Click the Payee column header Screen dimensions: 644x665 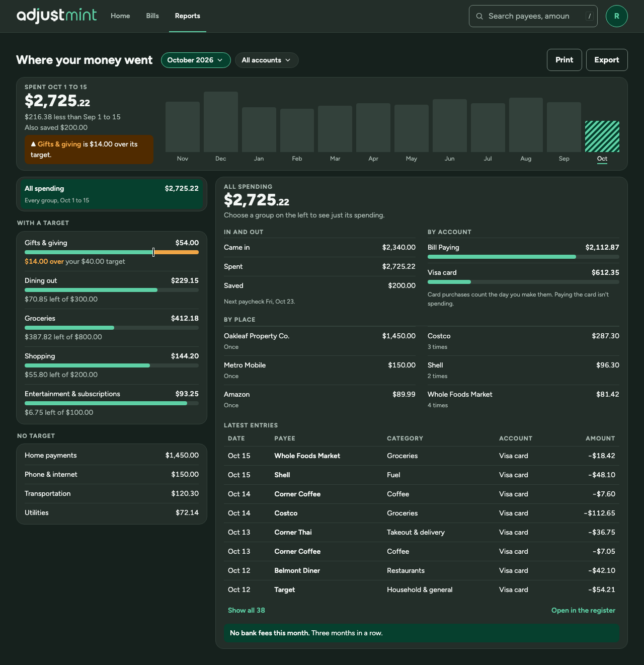pos(285,438)
